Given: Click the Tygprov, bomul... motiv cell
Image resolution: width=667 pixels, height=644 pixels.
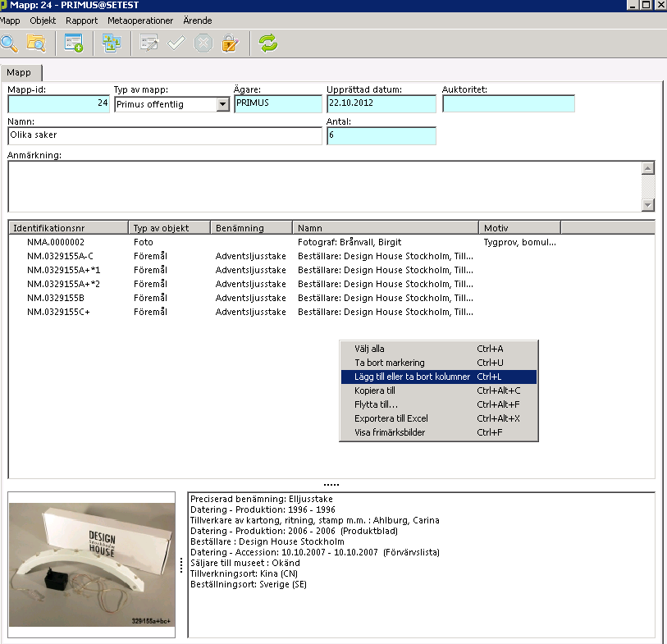Looking at the screenshot, I should tap(519, 242).
